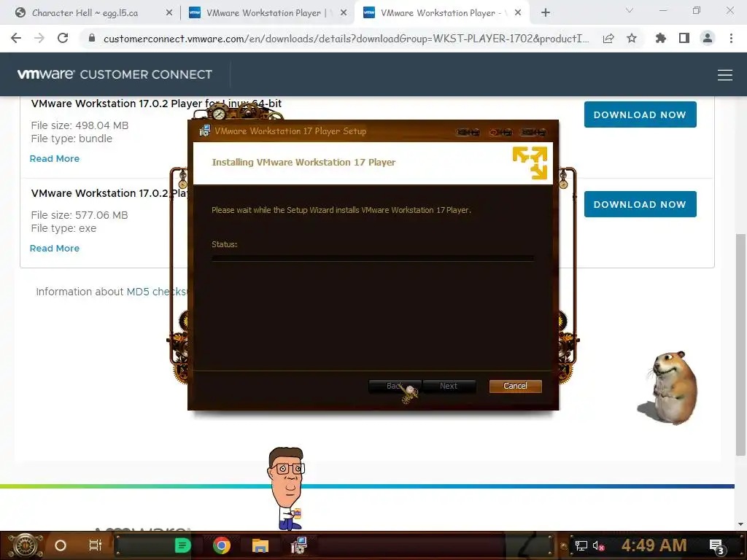Open Task View on the taskbar
Screen dimensions: 747x560
coord(96,545)
